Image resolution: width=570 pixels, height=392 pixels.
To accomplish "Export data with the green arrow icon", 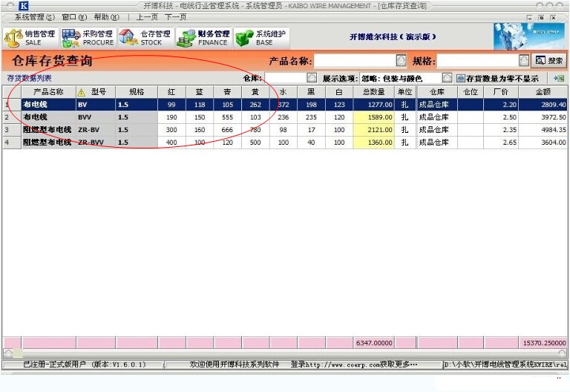I will (x=559, y=78).
